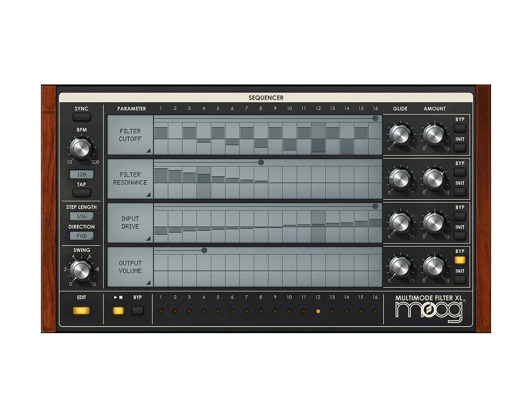Image resolution: width=532 pixels, height=418 pixels.
Task: Click the lit step 12 indicator LED
Action: pos(318,311)
